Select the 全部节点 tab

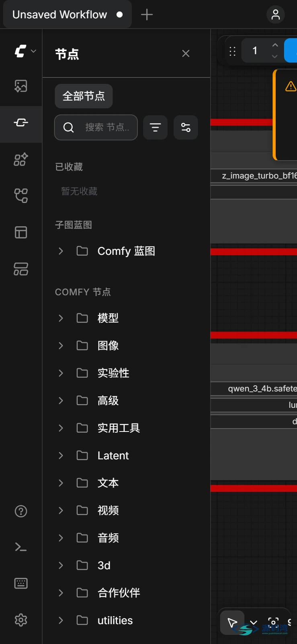coord(84,96)
